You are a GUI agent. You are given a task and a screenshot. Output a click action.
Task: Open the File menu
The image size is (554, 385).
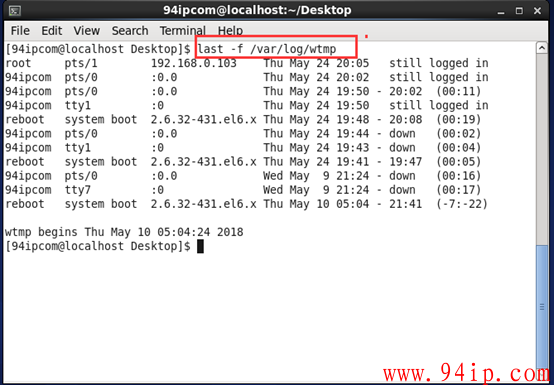tap(20, 31)
